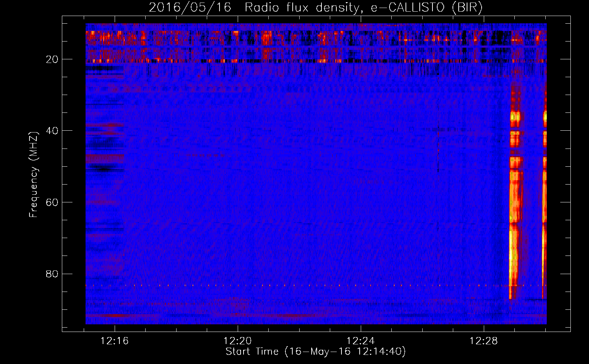Click the date "2016/05/16" in the title
The height and width of the screenshot is (364, 589).
click(190, 8)
